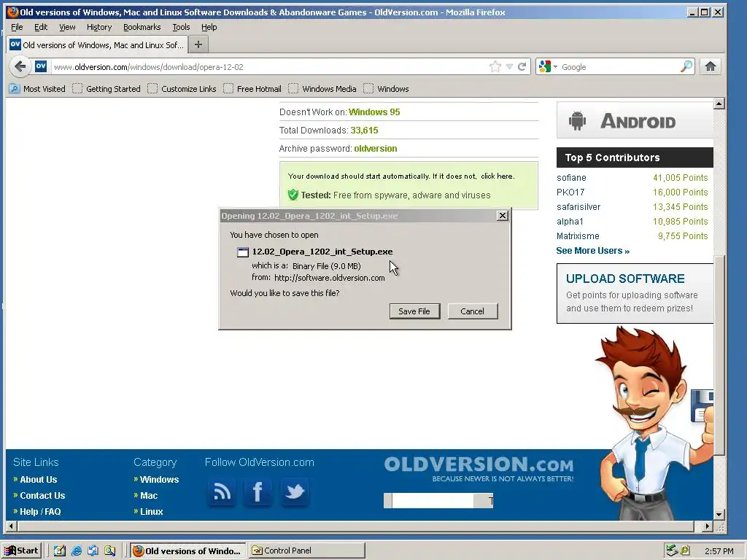Image resolution: width=747 pixels, height=560 pixels.
Task: Select the Old versions of Windows tab
Action: [97, 44]
